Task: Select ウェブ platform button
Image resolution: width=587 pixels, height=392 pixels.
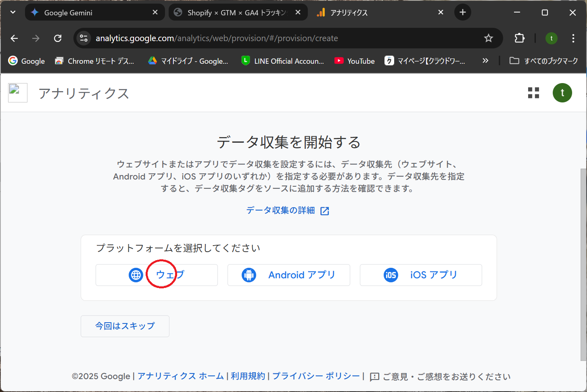Action: [x=157, y=275]
